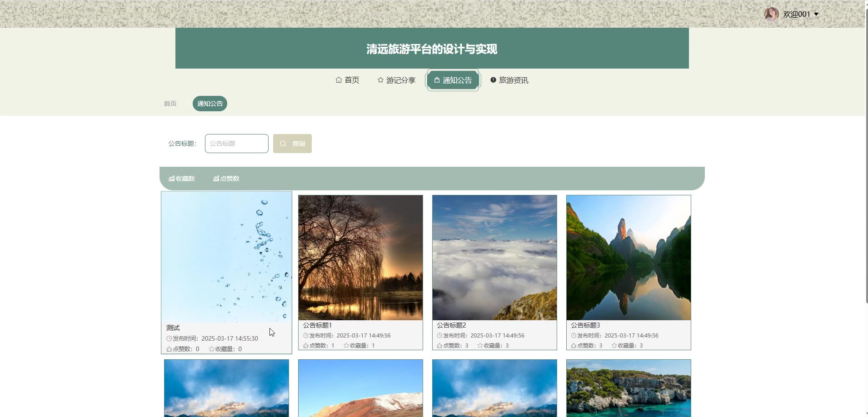Click the 通知公告 breadcrumb pill
868x417 pixels.
pos(210,104)
